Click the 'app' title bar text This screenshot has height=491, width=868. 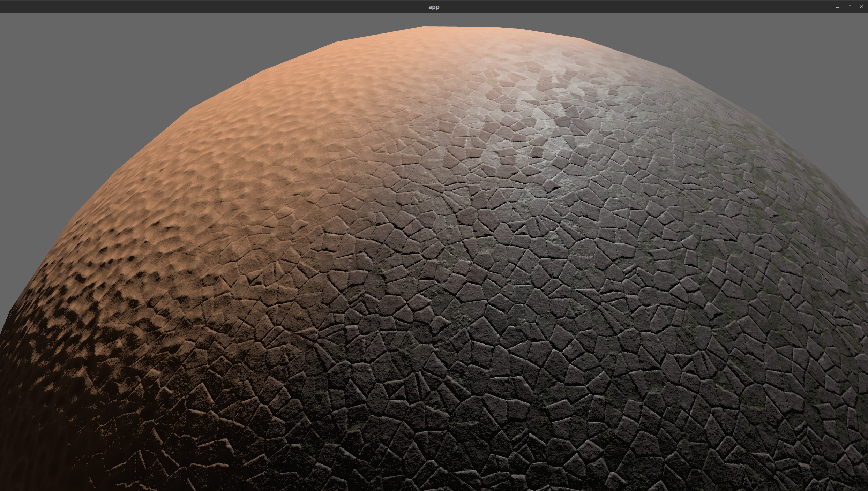(x=434, y=7)
